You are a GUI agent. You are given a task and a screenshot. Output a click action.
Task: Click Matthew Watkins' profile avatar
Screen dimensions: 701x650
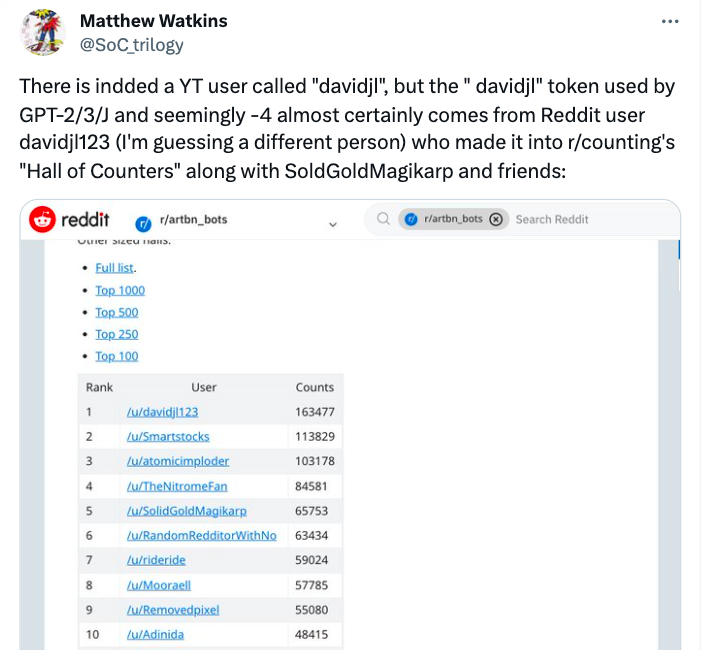tap(43, 32)
